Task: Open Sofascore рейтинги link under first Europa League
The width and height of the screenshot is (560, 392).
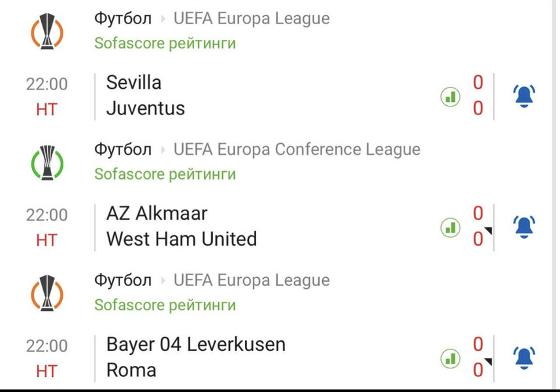Action: [x=165, y=44]
